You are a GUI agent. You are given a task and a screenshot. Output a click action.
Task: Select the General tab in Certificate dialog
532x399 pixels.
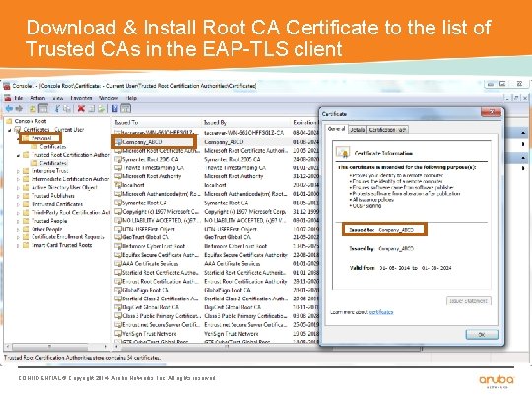click(337, 129)
